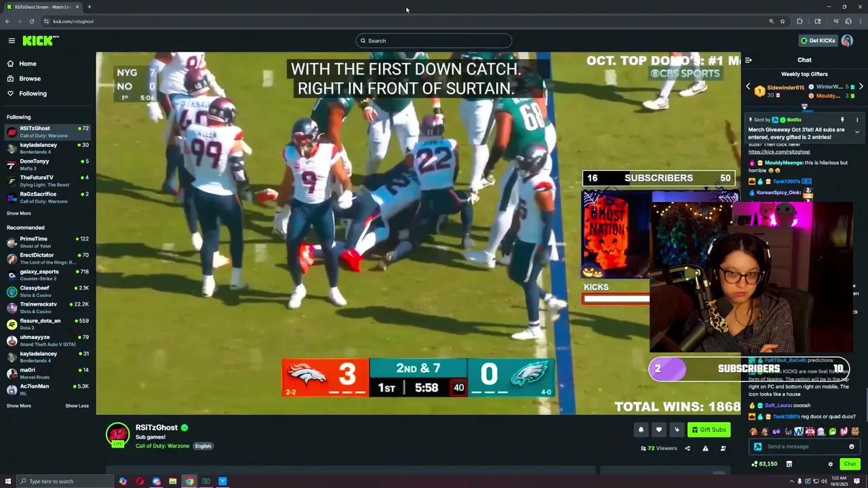The height and width of the screenshot is (488, 868).
Task: Open the Home page
Action: pos(28,64)
